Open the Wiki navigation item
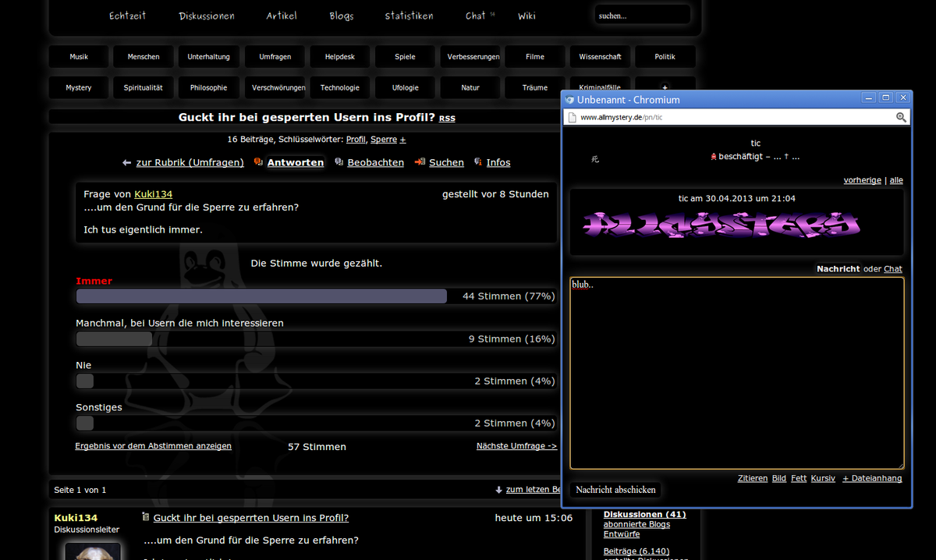Screen dimensions: 936x560 coord(526,16)
